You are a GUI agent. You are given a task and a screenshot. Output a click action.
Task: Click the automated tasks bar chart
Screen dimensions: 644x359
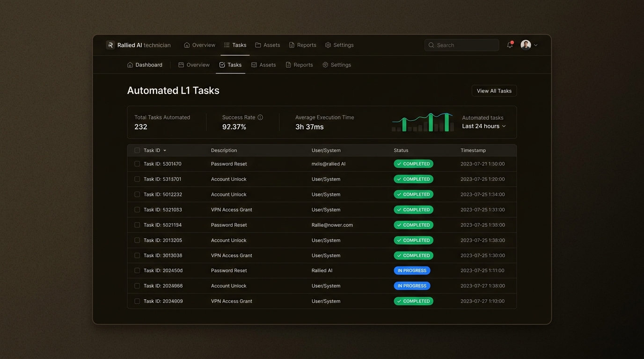pyautogui.click(x=423, y=122)
